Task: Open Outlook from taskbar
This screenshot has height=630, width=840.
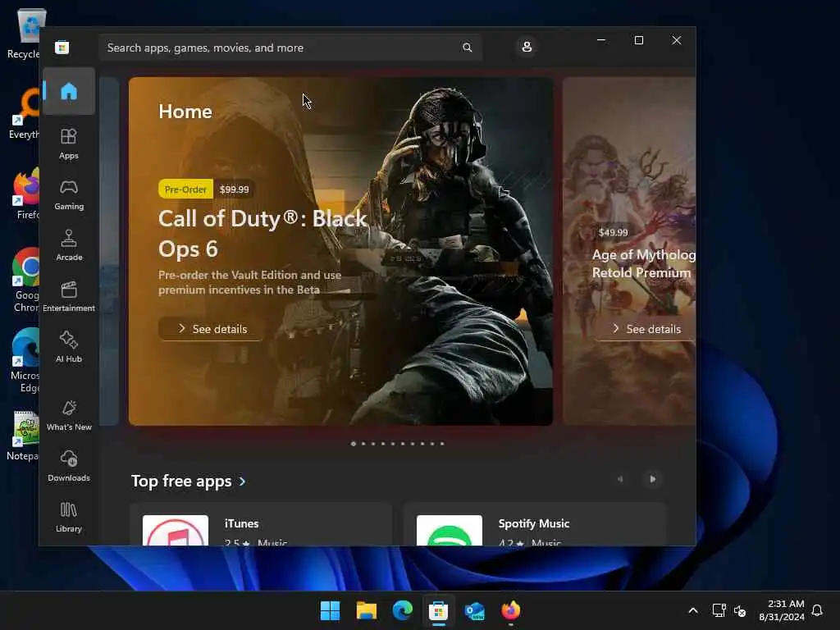Action: tap(475, 610)
